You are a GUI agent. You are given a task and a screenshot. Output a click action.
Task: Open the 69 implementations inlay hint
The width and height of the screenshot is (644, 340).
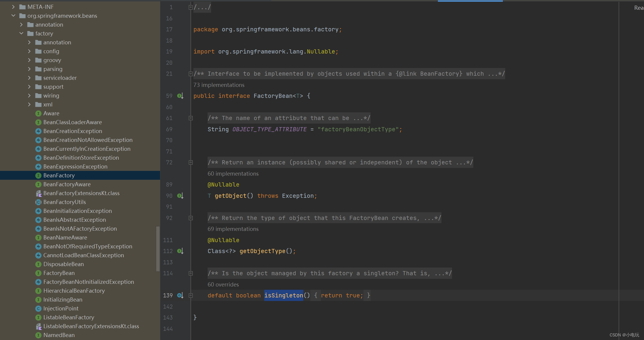233,229
